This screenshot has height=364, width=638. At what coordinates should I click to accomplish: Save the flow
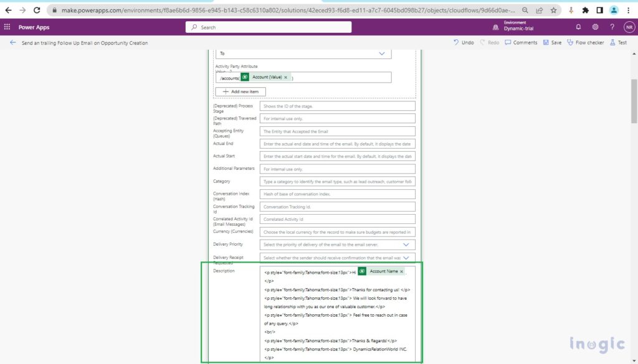pos(552,42)
